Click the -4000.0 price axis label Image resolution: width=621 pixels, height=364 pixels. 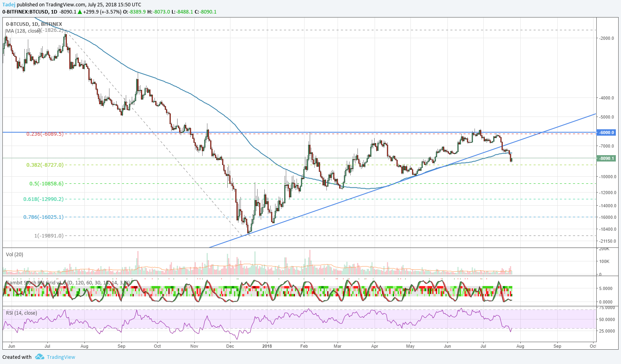(x=607, y=98)
